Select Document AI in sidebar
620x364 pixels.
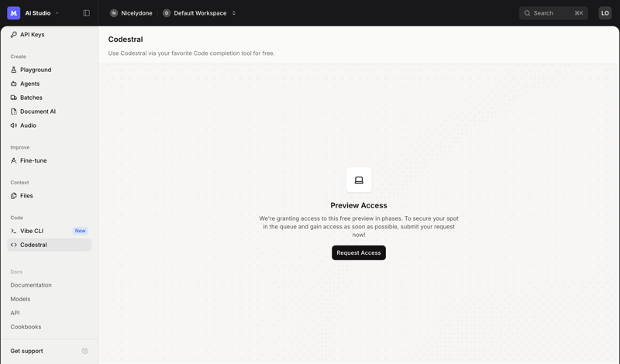click(x=37, y=112)
